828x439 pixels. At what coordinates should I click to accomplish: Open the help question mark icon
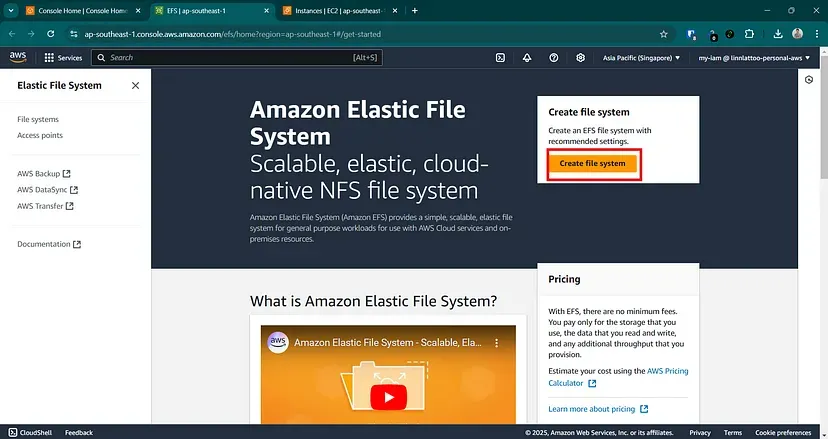(x=553, y=58)
